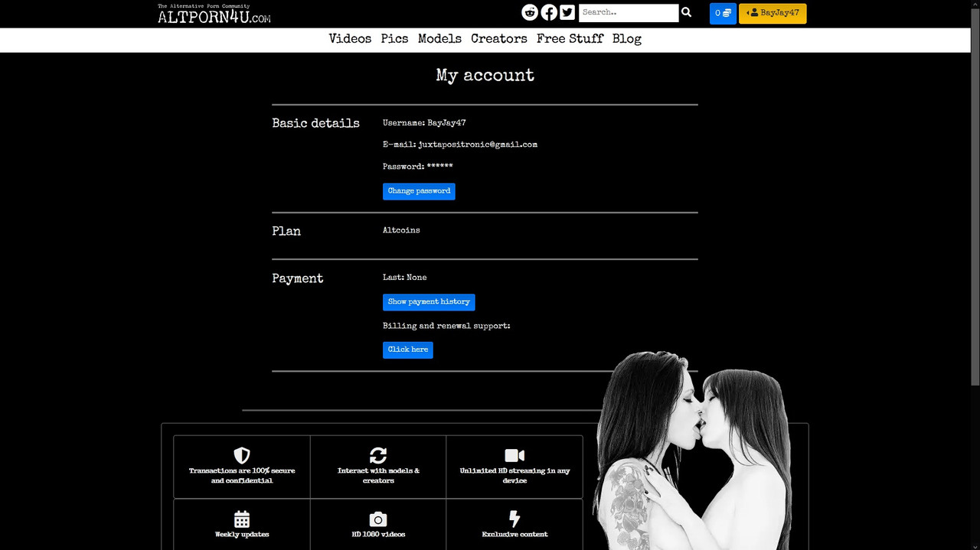Viewport: 980px width, 550px height.
Task: Click the video camera streaming icon
Action: [514, 455]
